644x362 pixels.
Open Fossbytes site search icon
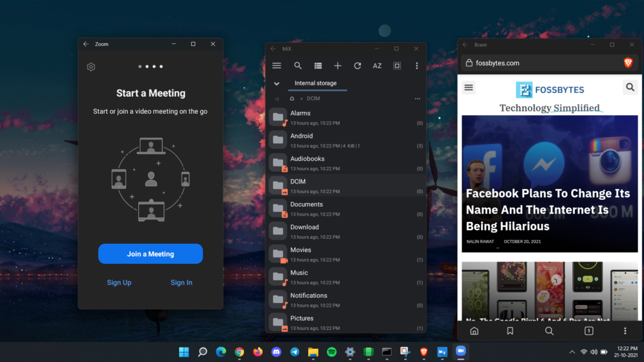pyautogui.click(x=630, y=87)
